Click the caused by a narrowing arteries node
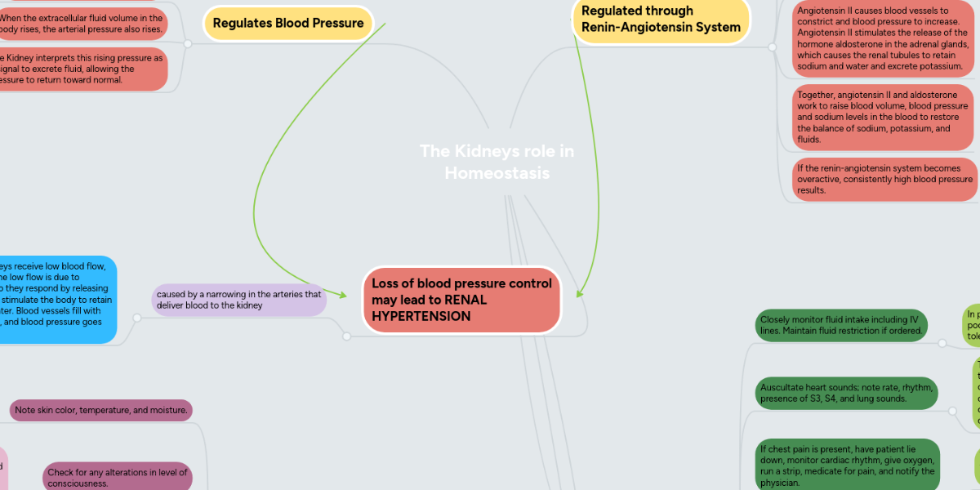The height and width of the screenshot is (490, 980). coord(238,300)
